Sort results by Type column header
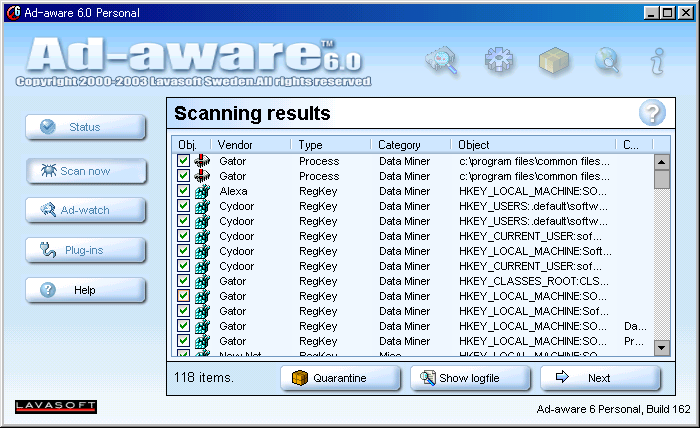 [331, 145]
